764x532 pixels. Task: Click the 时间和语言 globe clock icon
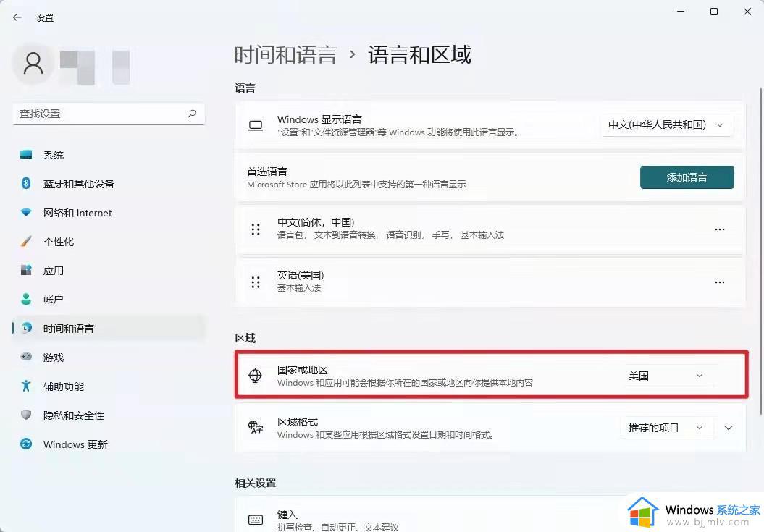click(x=27, y=328)
